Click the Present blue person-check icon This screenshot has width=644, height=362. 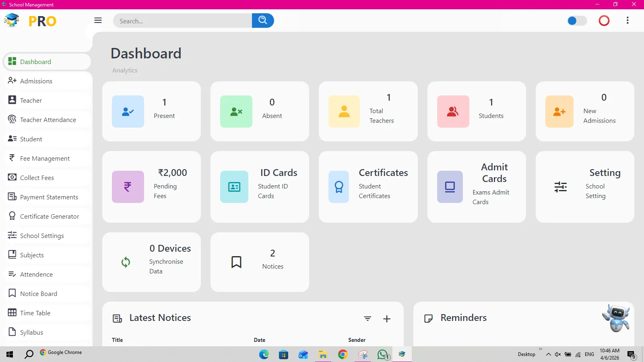[128, 112]
